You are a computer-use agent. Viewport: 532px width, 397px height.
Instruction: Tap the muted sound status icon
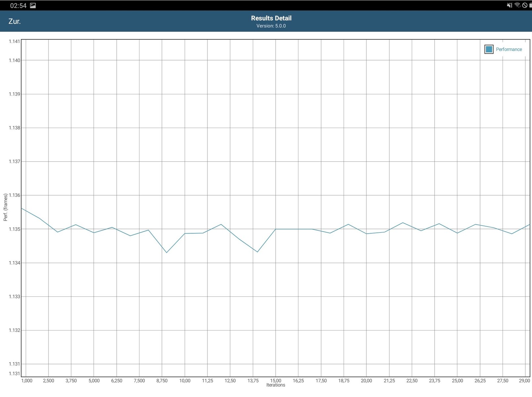pos(509,5)
